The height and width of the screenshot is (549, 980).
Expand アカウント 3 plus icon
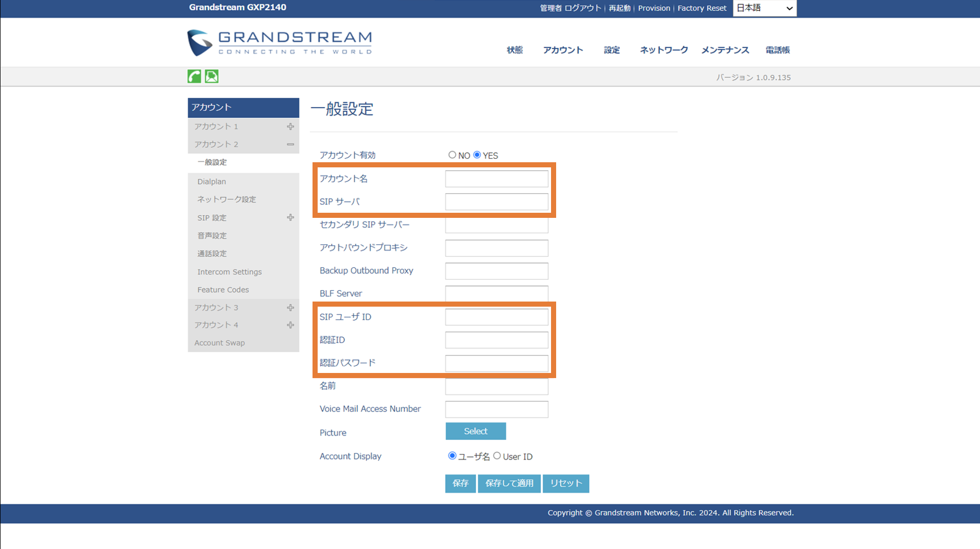[x=290, y=308]
